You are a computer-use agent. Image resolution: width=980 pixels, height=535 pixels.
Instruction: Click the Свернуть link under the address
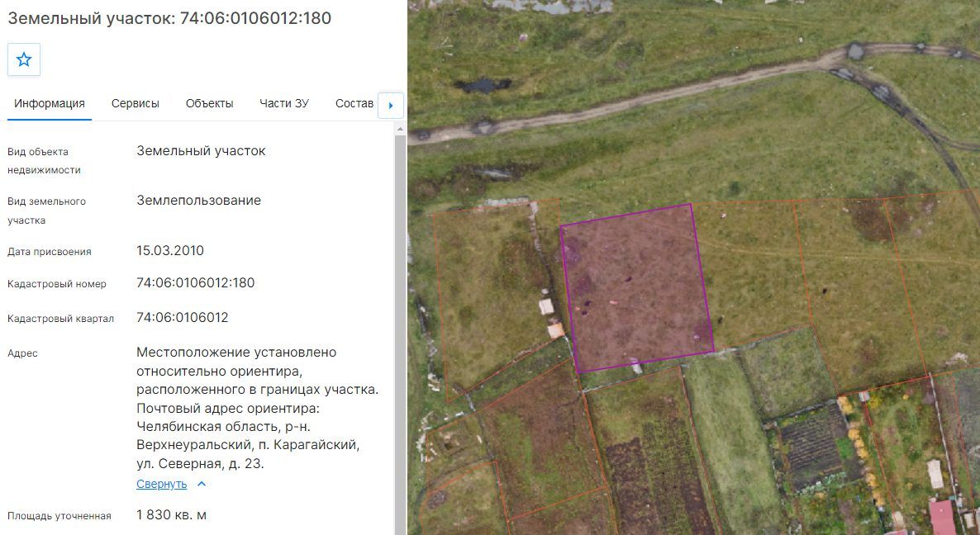(161, 484)
